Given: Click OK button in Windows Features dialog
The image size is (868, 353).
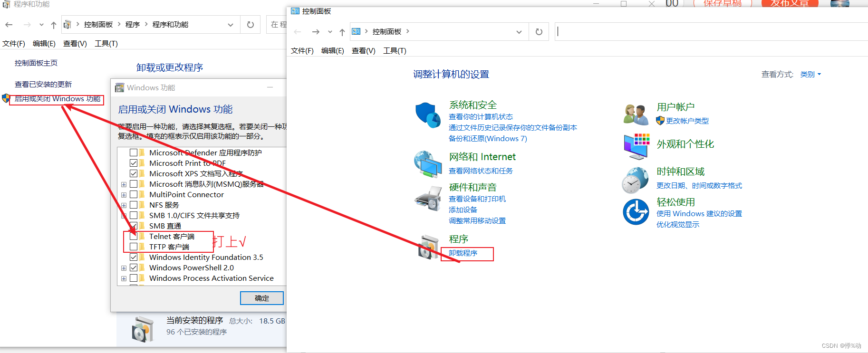Looking at the screenshot, I should click(x=262, y=298).
